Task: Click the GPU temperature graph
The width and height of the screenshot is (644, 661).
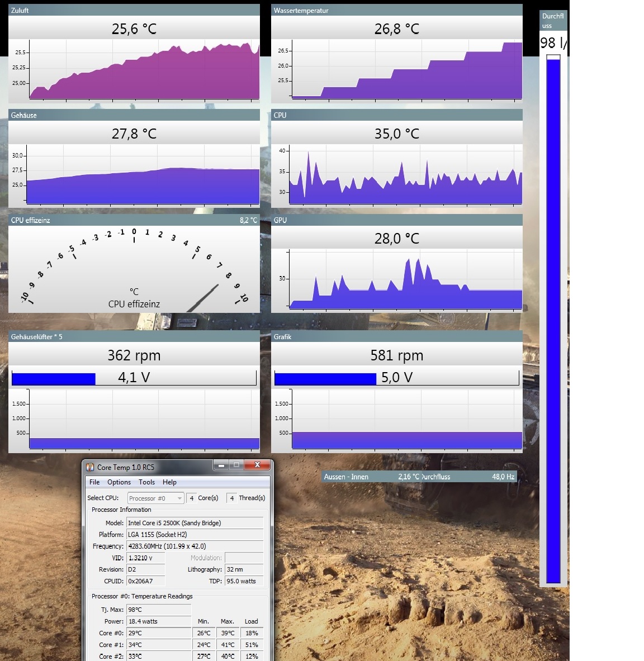Action: click(406, 280)
